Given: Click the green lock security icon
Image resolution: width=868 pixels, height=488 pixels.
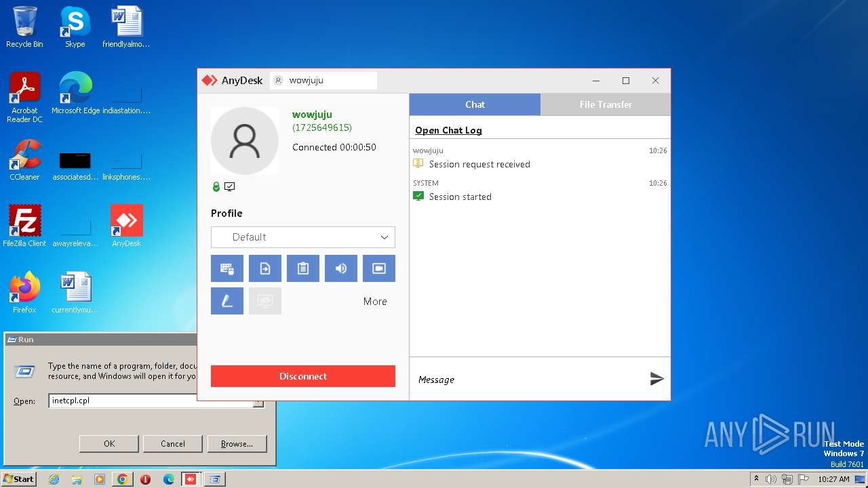Looking at the screenshot, I should coord(216,187).
